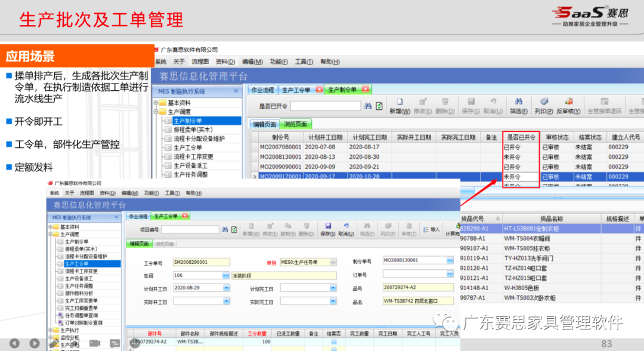This screenshot has width=644, height=351.
Task: Expand 生产执行 folder in lower tree
Action: (x=50, y=330)
